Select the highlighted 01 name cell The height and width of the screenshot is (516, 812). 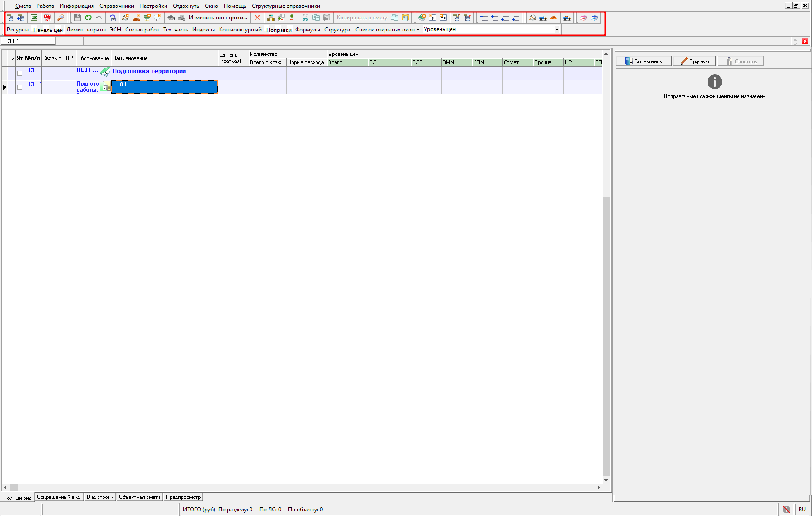(164, 87)
